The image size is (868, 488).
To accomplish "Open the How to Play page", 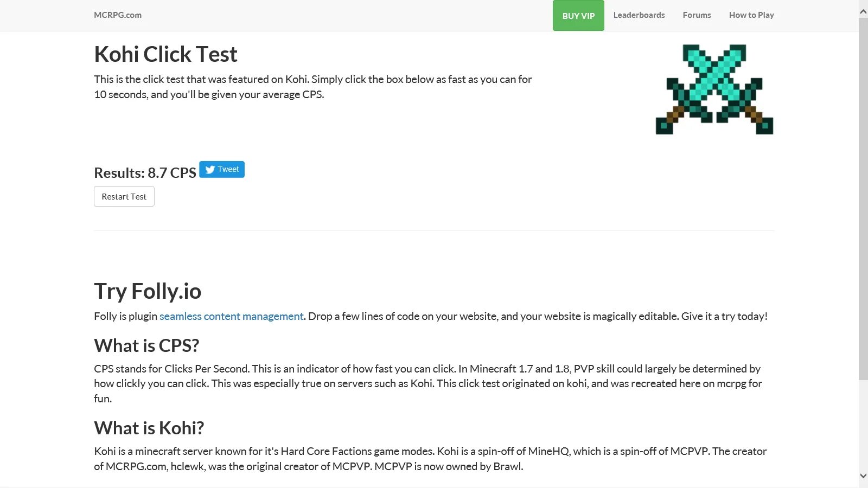I will [751, 15].
